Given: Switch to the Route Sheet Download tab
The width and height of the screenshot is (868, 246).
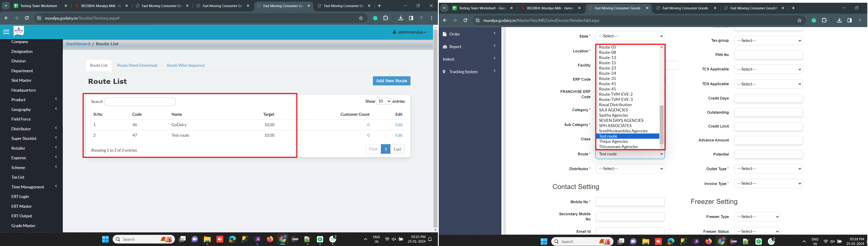Looking at the screenshot, I should coord(137,65).
